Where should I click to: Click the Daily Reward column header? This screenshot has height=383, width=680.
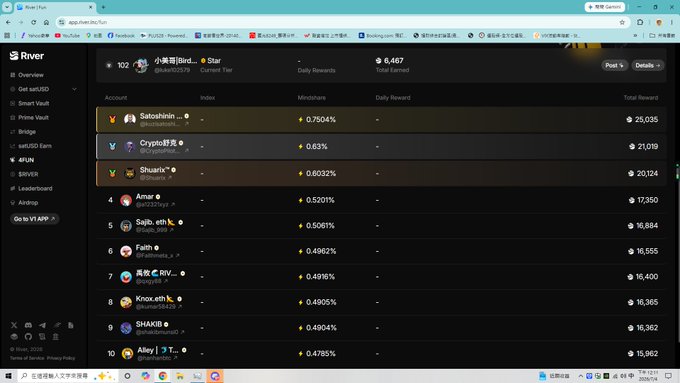click(393, 98)
